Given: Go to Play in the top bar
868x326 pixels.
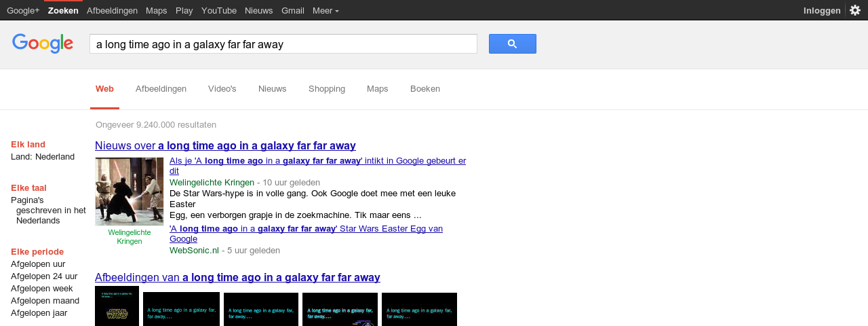Looking at the screenshot, I should click(184, 10).
